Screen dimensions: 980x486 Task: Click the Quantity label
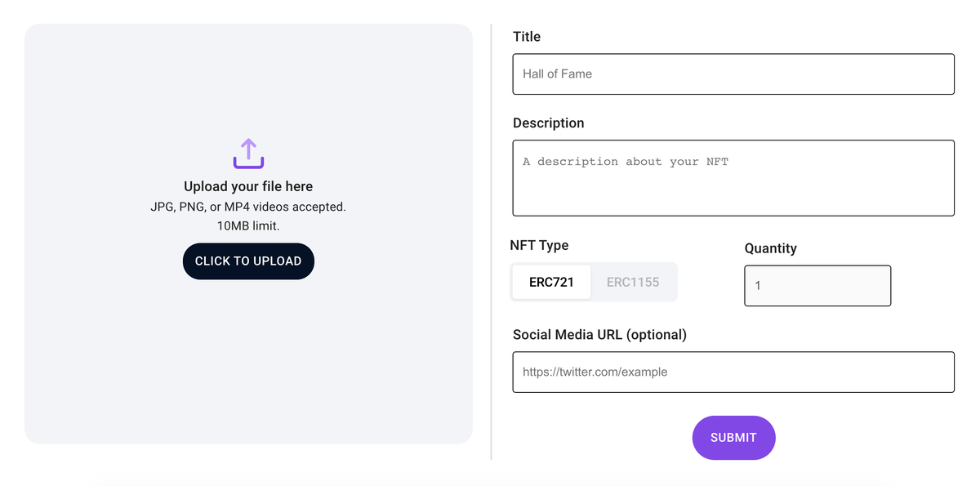point(770,248)
